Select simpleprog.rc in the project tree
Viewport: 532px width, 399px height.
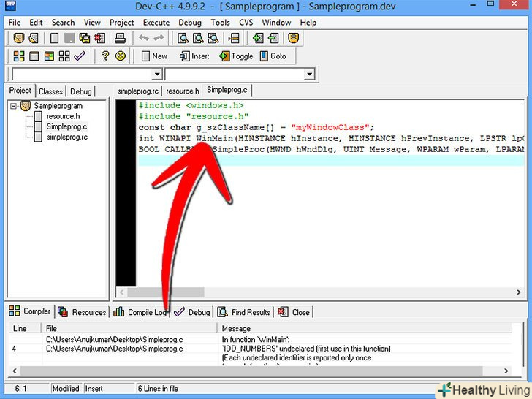(x=66, y=137)
